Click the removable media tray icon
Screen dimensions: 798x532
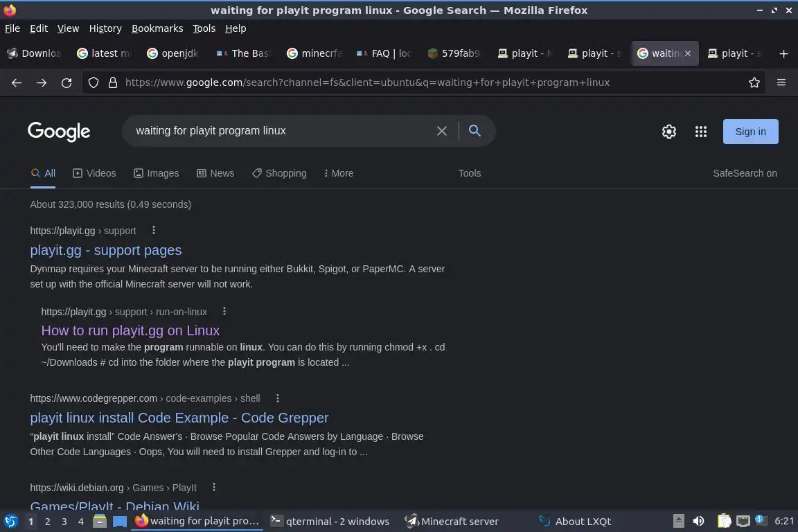coord(678,521)
